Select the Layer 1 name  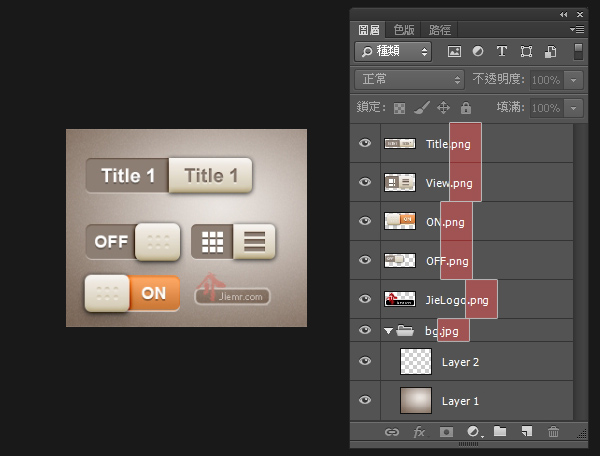[460, 401]
